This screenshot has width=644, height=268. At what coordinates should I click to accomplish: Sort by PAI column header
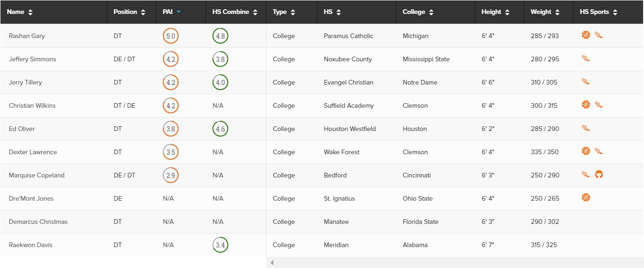172,12
